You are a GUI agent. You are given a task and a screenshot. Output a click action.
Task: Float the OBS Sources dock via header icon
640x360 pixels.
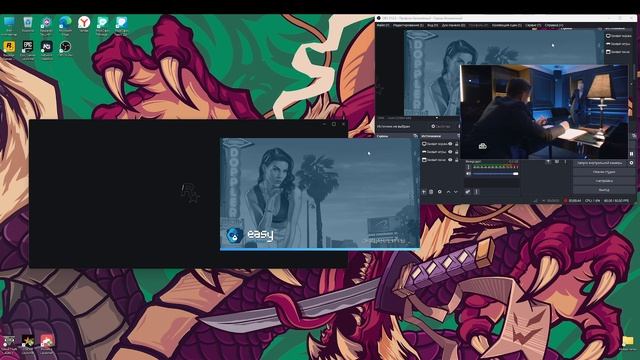tap(458, 136)
